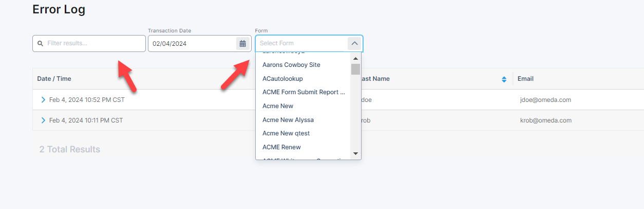Click the Select Form search field

click(301, 43)
